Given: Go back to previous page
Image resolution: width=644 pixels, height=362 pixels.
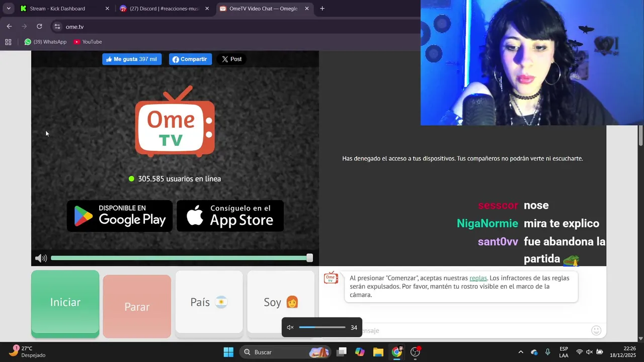Looking at the screenshot, I should (x=9, y=27).
